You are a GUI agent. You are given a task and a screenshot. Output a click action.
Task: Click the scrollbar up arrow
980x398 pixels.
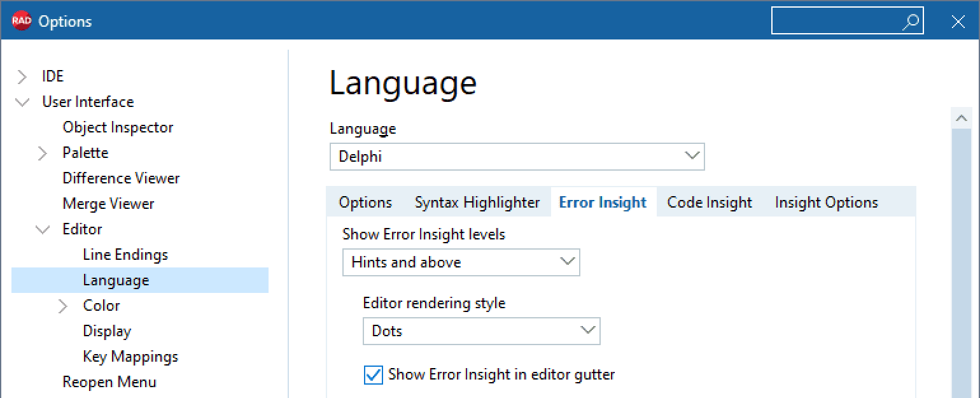coord(961,118)
